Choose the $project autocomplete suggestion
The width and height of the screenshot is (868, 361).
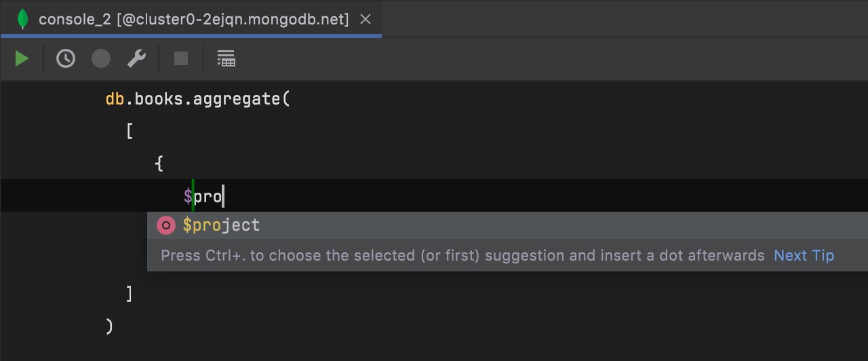[x=222, y=225]
